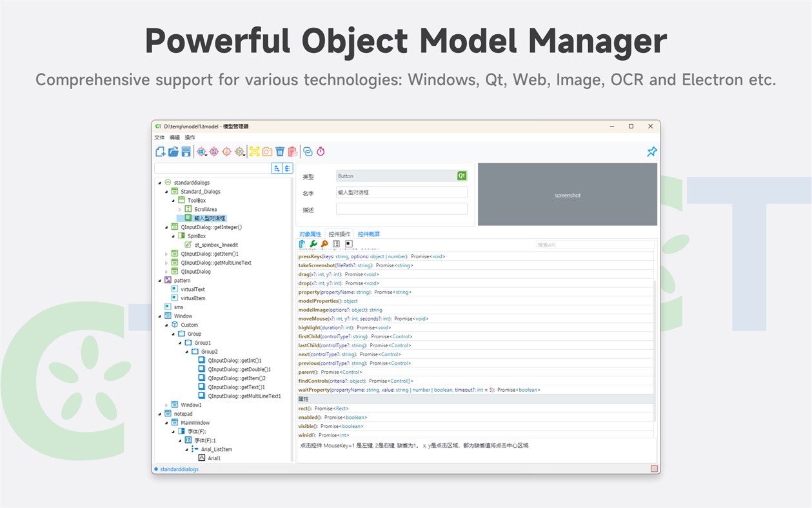Screen dimensions: 812x508
Task: Click the list layout icon in API toolbar
Action: tap(336, 244)
